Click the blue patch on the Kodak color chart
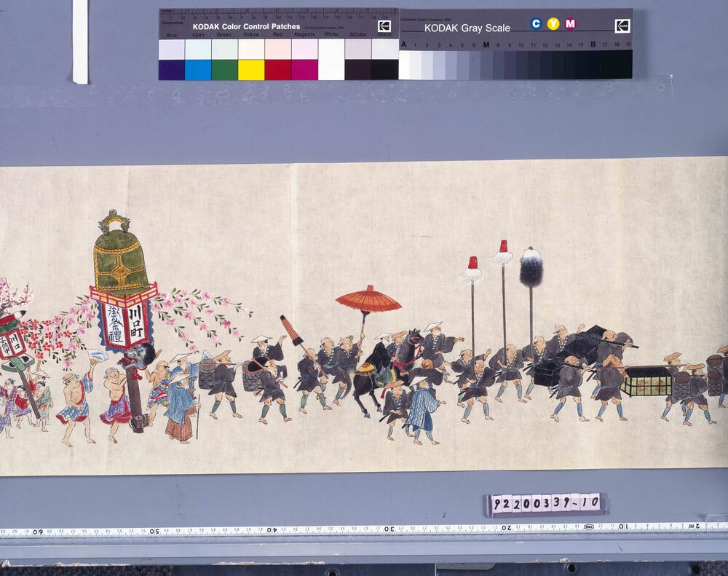Viewport: 728px width, 576px height. pyautogui.click(x=171, y=70)
